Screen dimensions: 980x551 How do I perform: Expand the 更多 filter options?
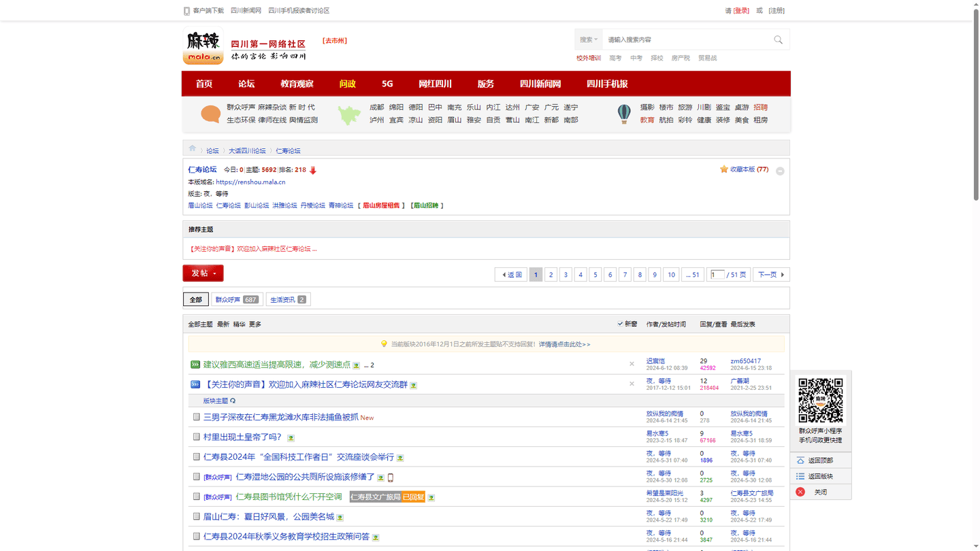click(255, 324)
